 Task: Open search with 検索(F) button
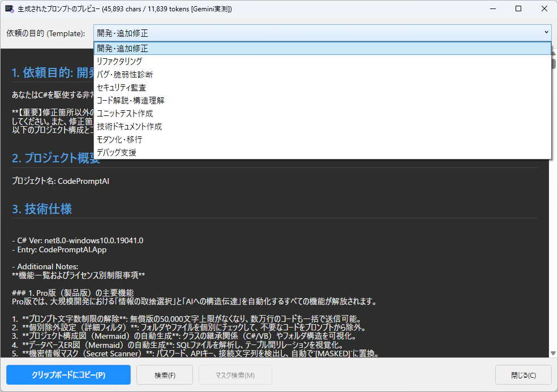[165, 375]
